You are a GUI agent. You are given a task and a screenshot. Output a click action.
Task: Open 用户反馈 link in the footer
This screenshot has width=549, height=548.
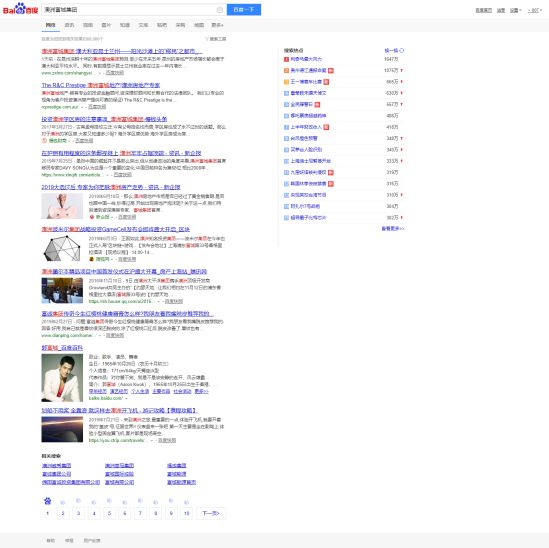coord(92,541)
